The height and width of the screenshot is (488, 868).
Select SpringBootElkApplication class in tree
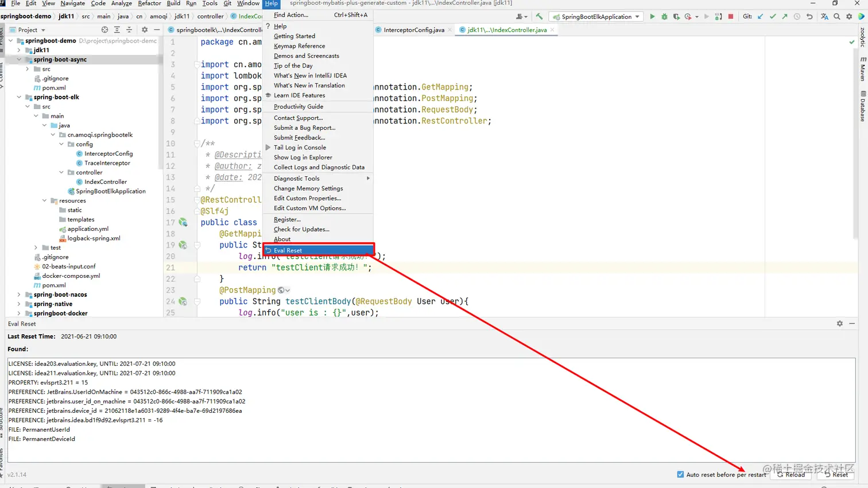(111, 191)
